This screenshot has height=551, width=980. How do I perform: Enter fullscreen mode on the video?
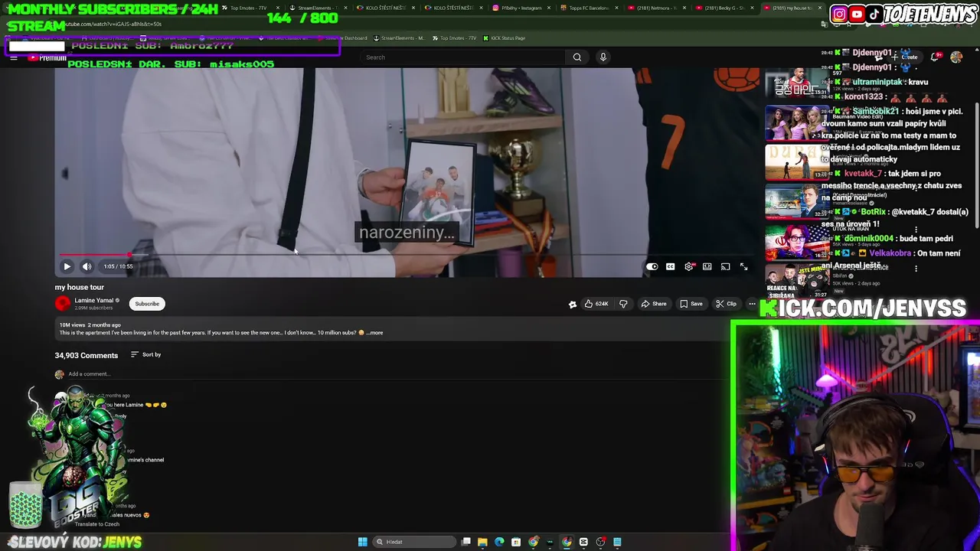point(743,266)
